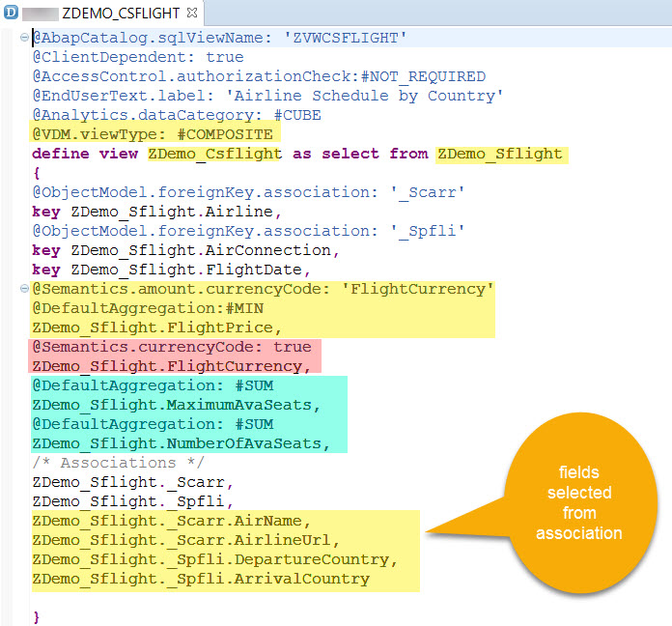Click the highlighted ZDemo_Sflight data source name
Screen dimensions: 672x626
[x=499, y=154]
